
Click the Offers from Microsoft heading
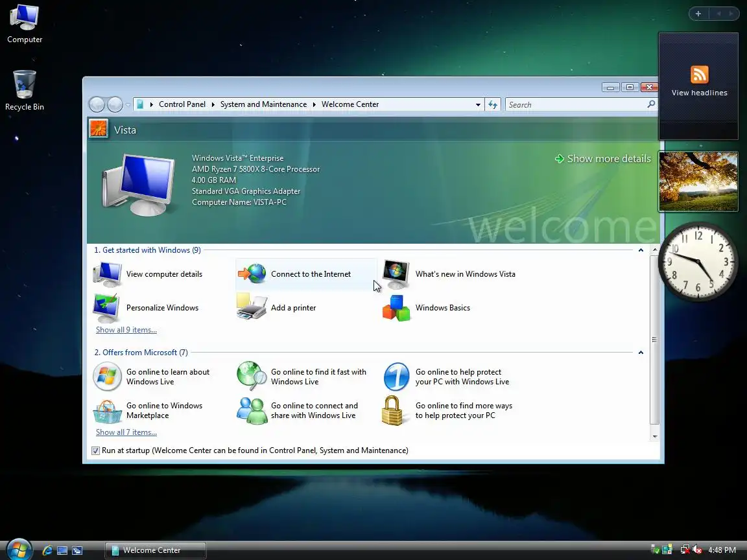coord(141,353)
